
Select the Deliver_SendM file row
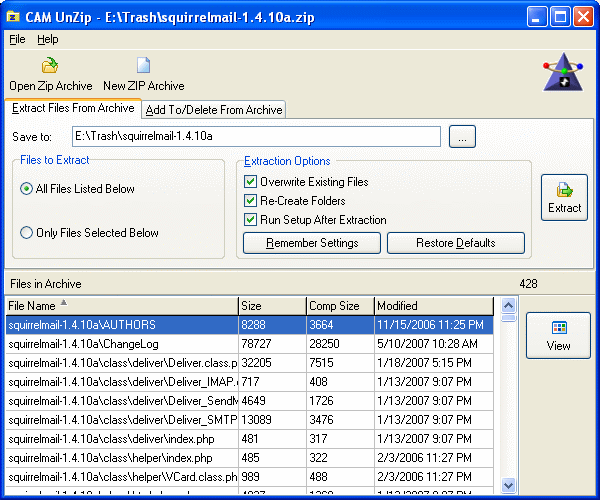[249, 401]
